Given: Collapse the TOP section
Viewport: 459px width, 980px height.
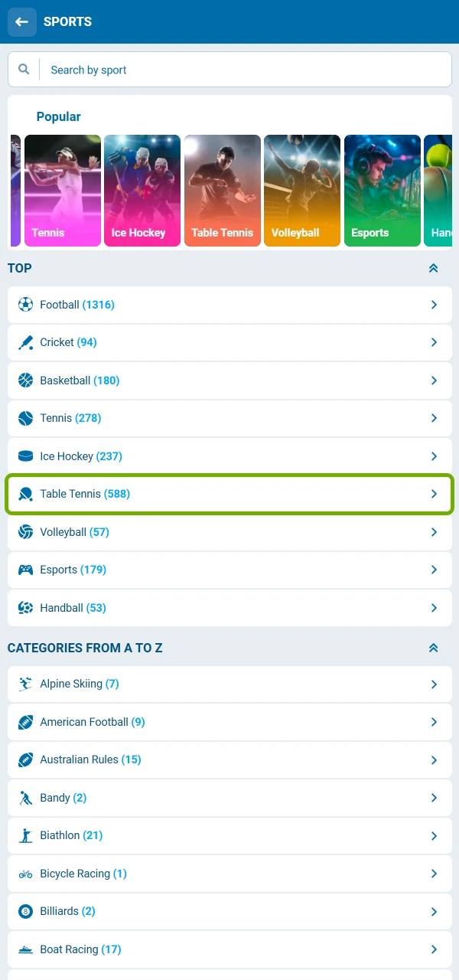Looking at the screenshot, I should tap(434, 268).
